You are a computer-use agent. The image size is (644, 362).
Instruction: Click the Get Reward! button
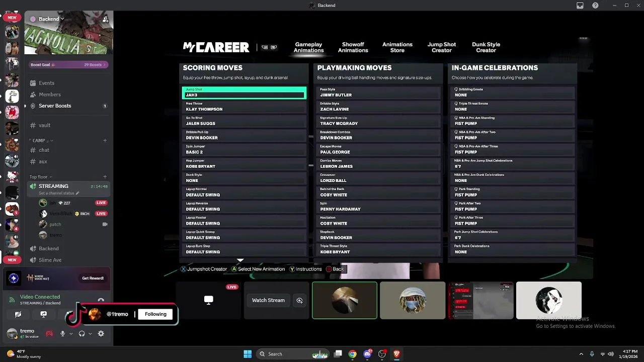click(x=93, y=278)
